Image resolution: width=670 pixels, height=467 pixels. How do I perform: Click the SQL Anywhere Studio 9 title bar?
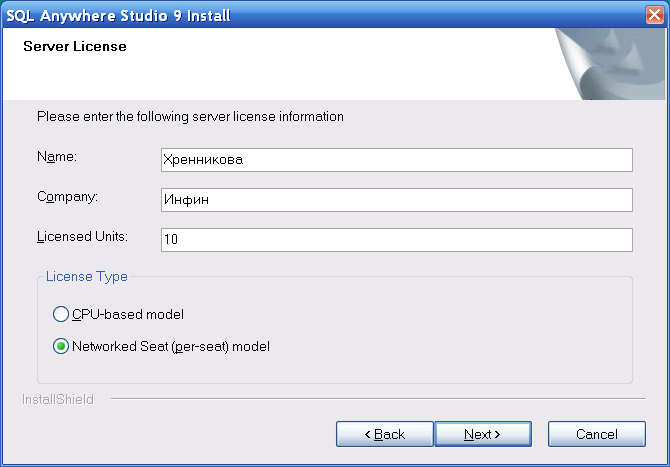(x=300, y=13)
